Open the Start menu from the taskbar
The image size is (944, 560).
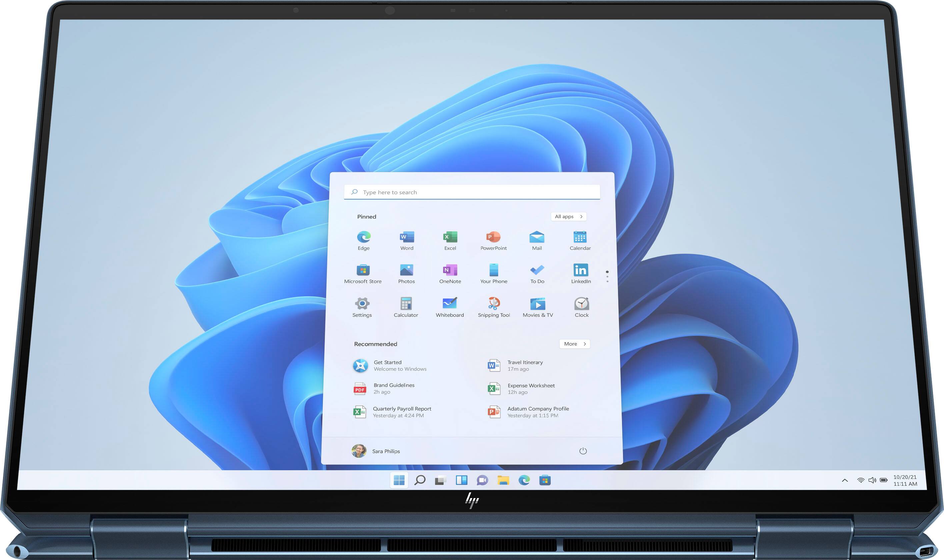(x=399, y=480)
